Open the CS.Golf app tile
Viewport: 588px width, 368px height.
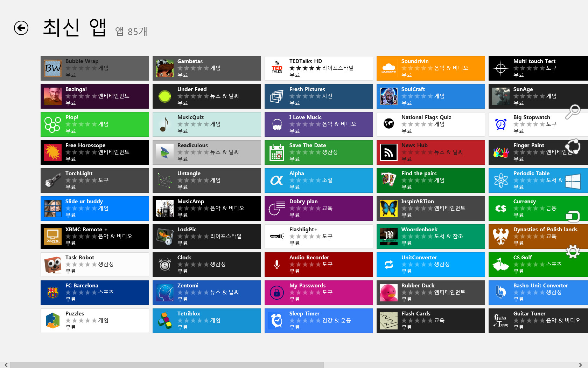[x=538, y=265]
